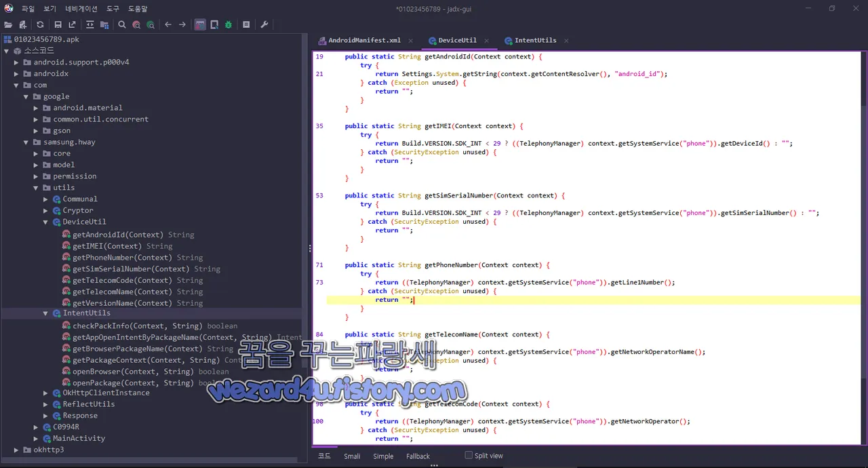The image size is (868, 468).
Task: Click the "android_id" string in code
Action: (x=637, y=74)
